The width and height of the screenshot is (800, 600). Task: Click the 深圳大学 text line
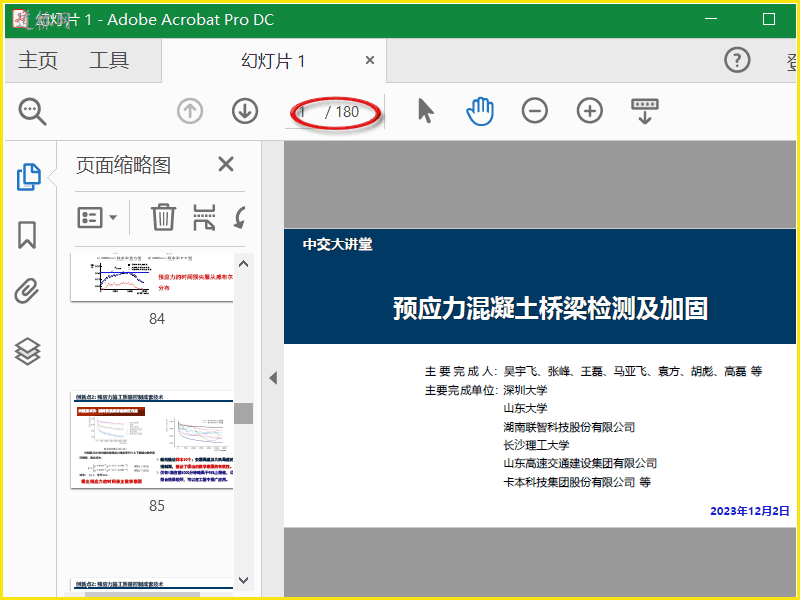coord(525,390)
